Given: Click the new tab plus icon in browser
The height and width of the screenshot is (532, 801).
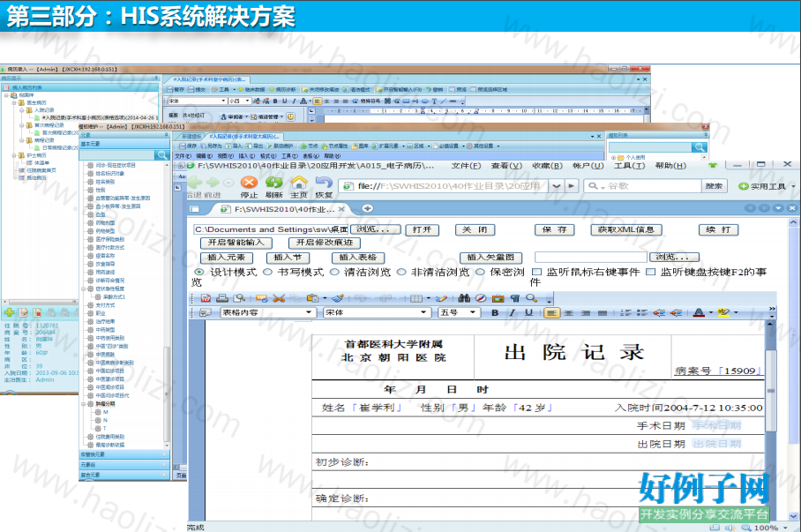Looking at the screenshot, I should [367, 208].
